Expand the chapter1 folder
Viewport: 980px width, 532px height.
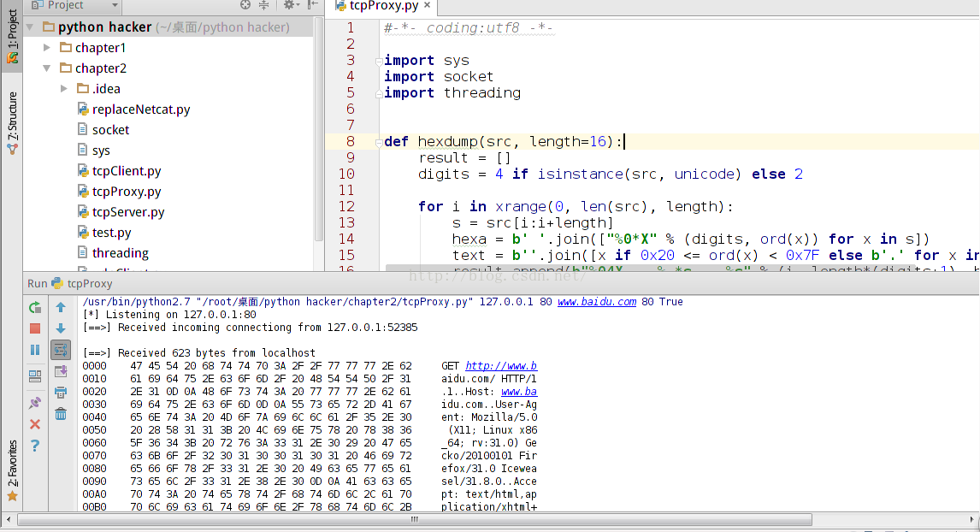tap(47, 48)
